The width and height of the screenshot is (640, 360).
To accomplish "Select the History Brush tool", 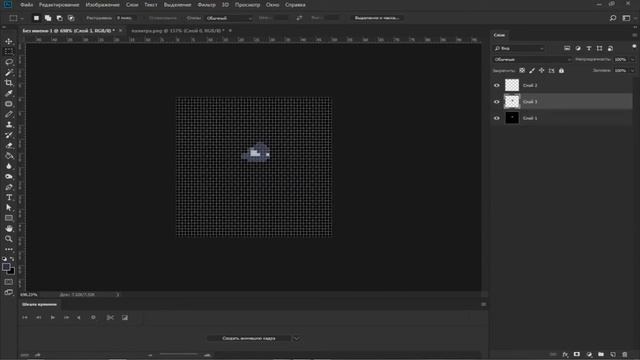I will click(x=9, y=135).
